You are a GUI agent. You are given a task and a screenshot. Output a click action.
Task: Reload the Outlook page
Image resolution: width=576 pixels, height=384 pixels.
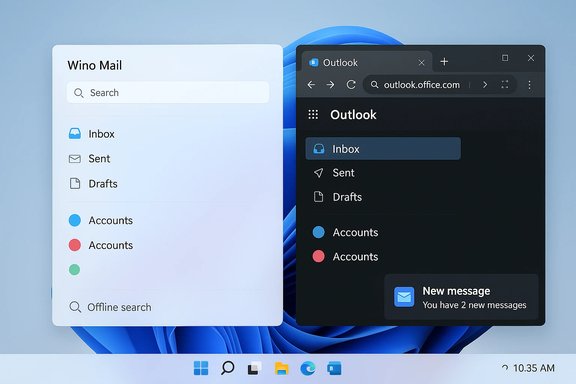(x=351, y=85)
